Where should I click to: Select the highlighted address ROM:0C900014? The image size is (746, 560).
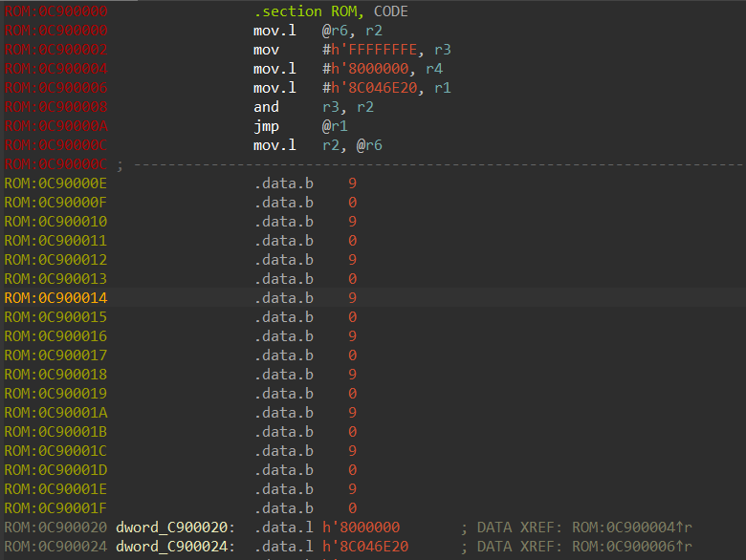tap(55, 298)
